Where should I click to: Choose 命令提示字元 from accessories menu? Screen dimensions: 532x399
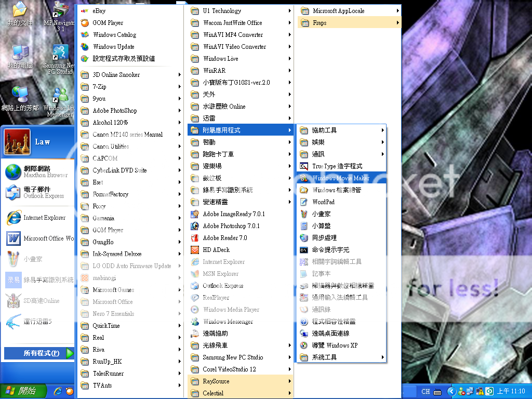(330, 250)
